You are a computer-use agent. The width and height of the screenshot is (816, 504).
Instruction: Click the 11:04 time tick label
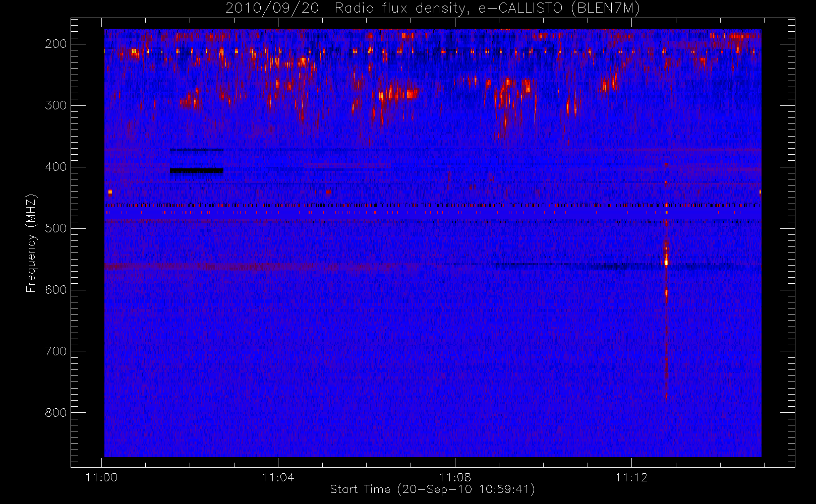(278, 477)
